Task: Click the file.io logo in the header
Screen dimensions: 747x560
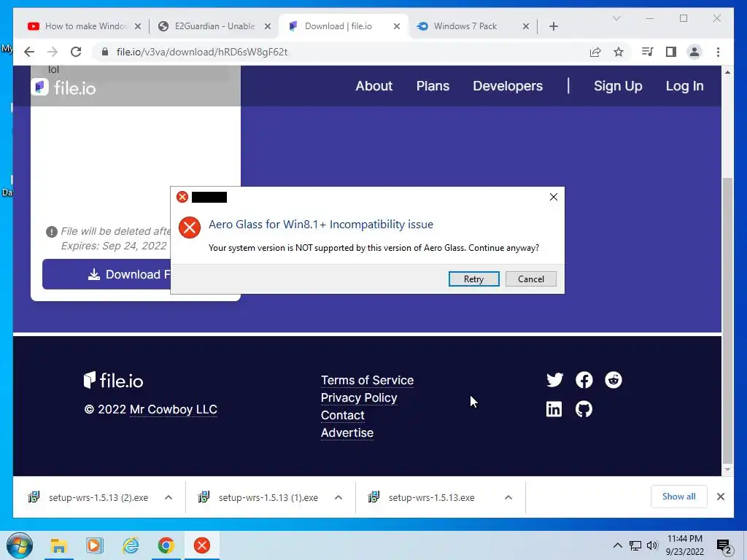Action: tap(64, 87)
